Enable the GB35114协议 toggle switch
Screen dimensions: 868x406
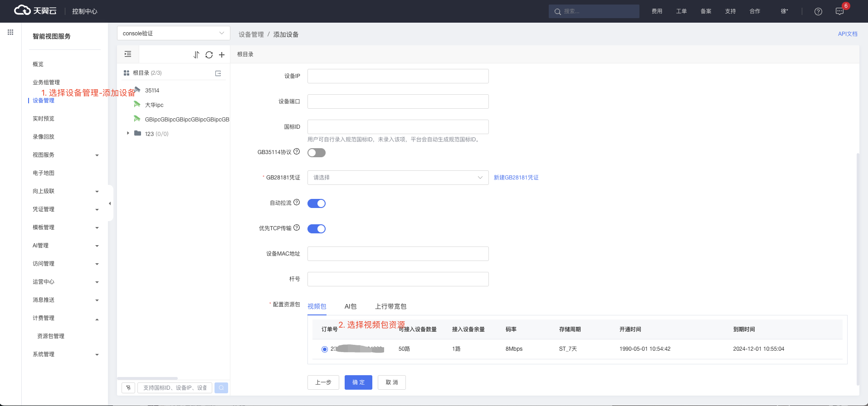(x=317, y=153)
